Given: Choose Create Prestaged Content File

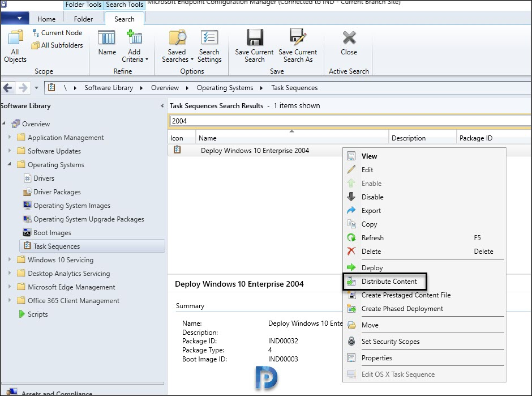Looking at the screenshot, I should click(x=424, y=295).
